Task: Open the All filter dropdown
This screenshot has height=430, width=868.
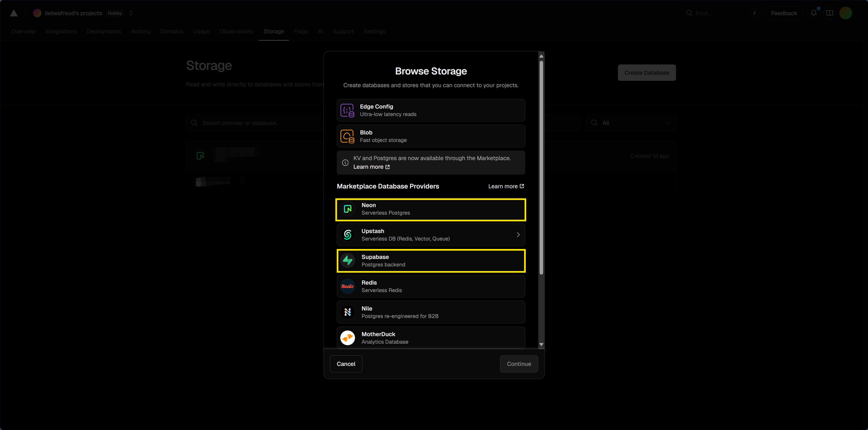Action: pyautogui.click(x=630, y=123)
